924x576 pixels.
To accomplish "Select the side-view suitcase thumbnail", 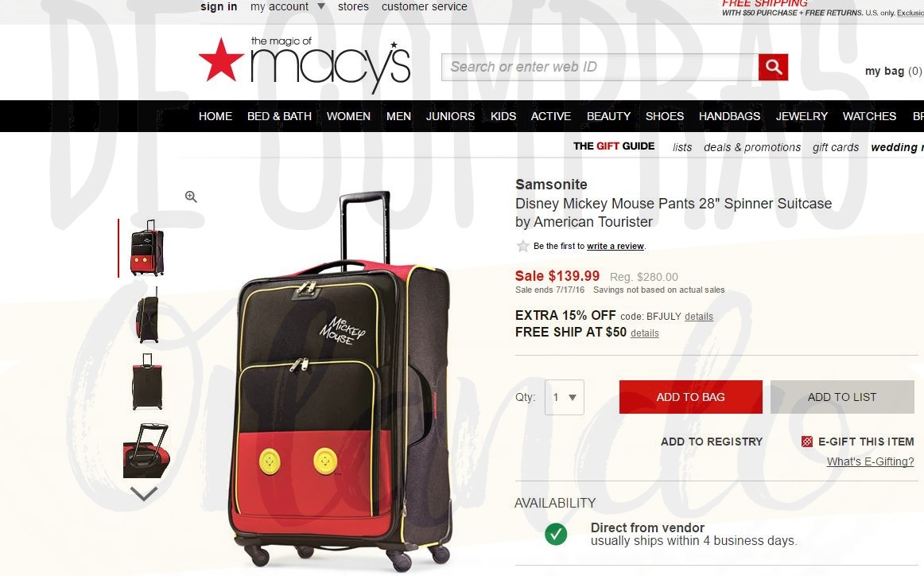I will 147,315.
